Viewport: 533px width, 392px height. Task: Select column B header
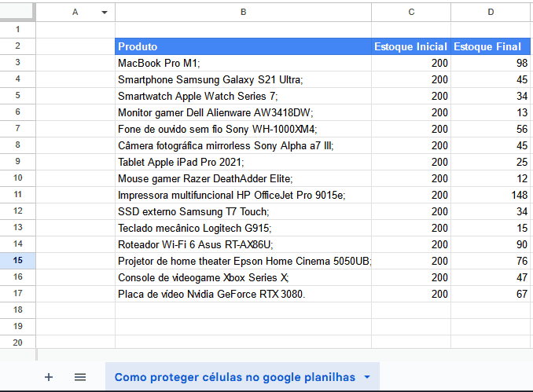click(243, 12)
